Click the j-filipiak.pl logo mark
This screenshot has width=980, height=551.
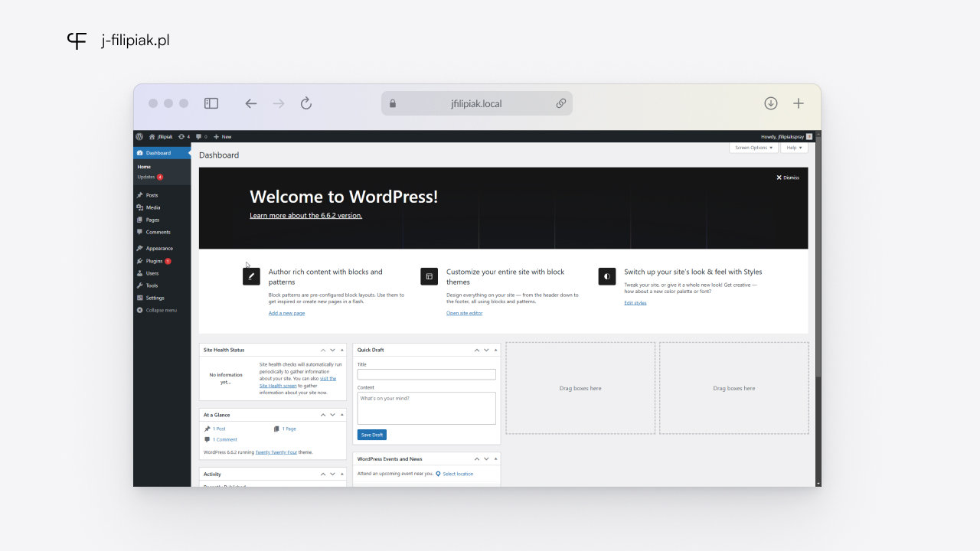[x=77, y=41]
